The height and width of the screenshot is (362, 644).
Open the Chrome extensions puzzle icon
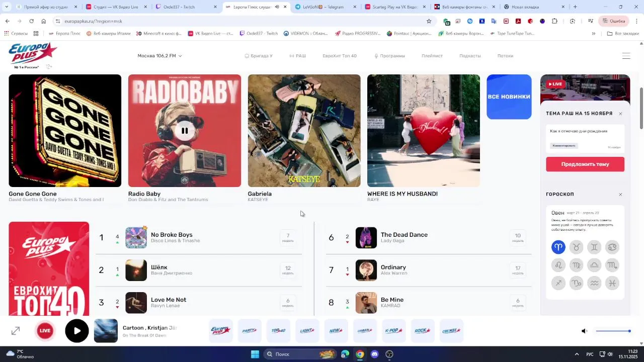(x=554, y=21)
